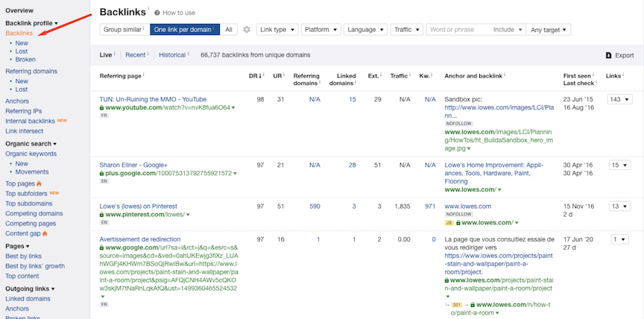
Task: Open Competing domains in the sidebar
Action: (x=34, y=214)
